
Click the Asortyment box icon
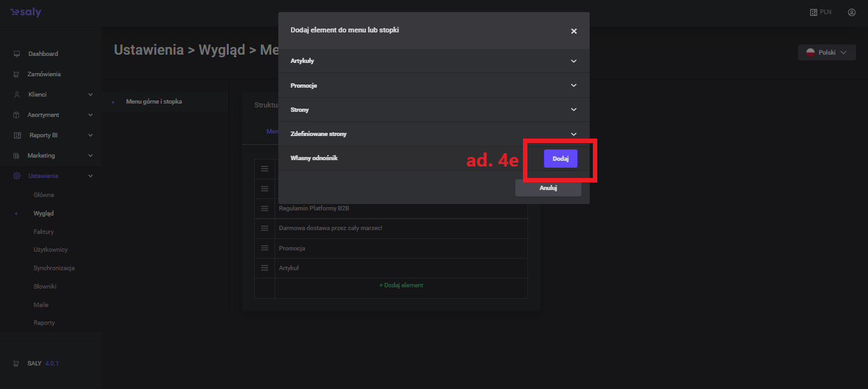tap(17, 115)
